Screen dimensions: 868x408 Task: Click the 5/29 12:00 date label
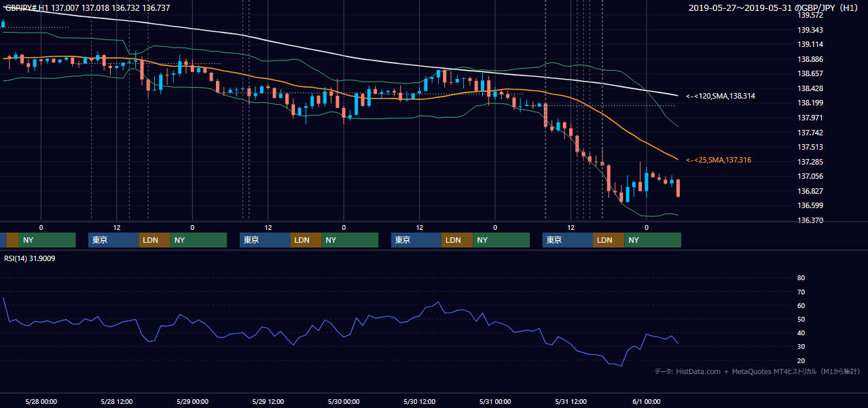coord(268,401)
